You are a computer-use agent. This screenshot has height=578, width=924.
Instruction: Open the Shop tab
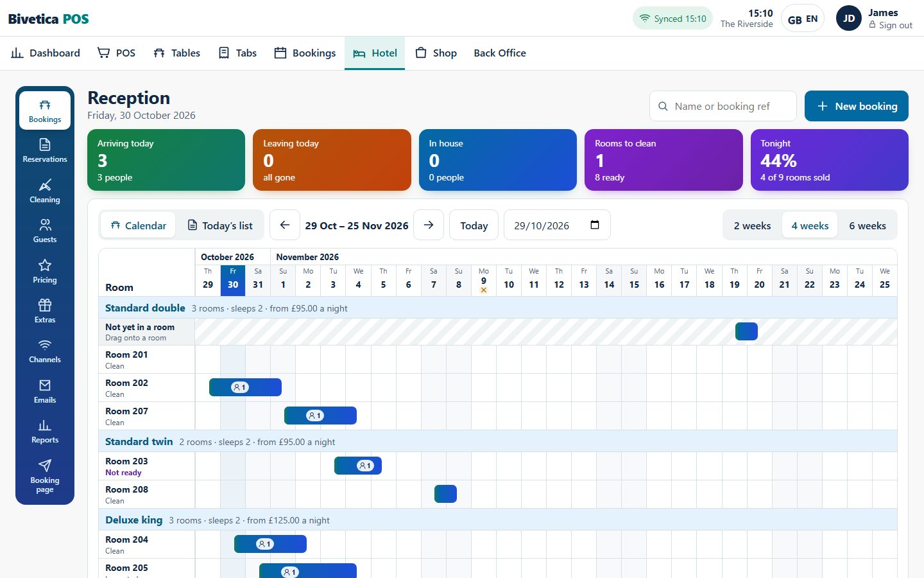(436, 53)
